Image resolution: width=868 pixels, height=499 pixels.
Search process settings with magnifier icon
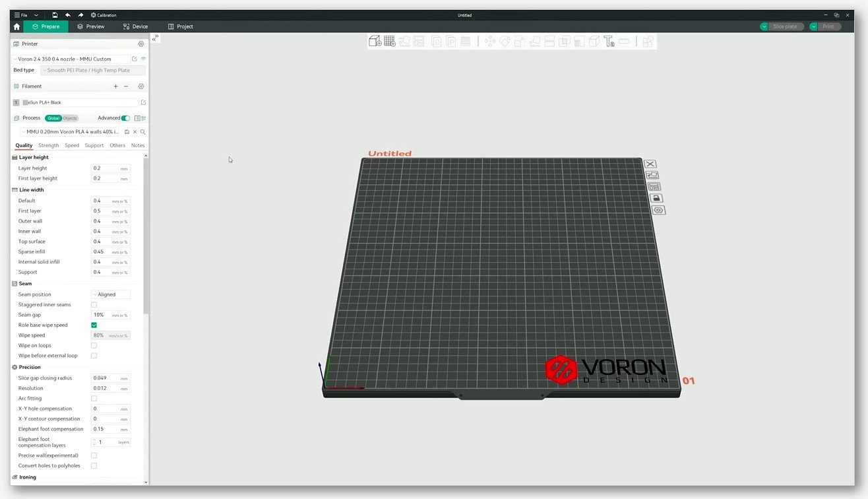coord(142,132)
